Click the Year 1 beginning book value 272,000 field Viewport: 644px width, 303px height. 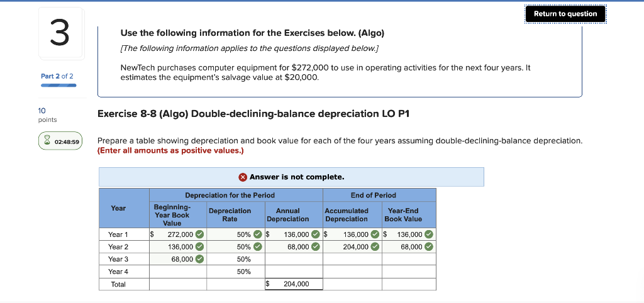[178, 234]
